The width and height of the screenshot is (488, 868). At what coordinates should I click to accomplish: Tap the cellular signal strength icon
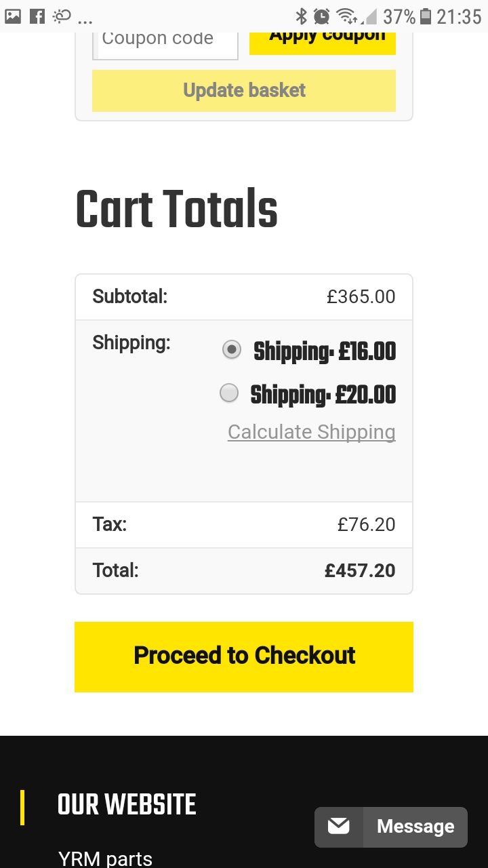point(369,16)
